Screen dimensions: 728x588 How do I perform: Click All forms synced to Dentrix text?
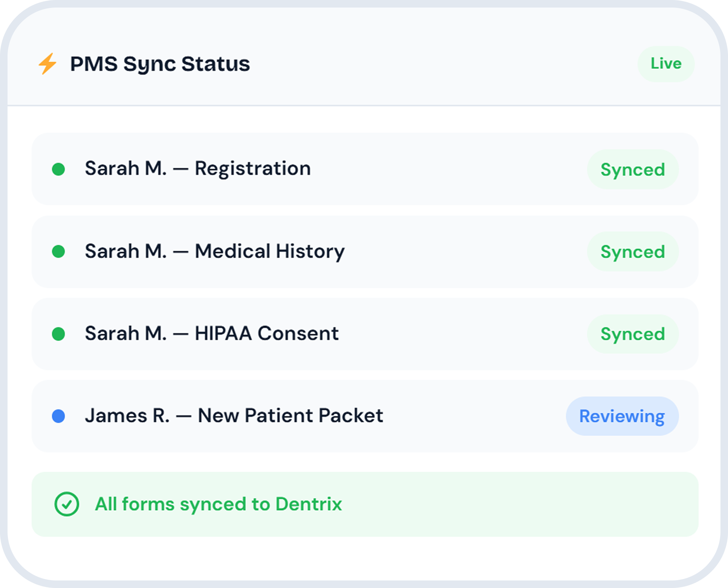tap(219, 504)
